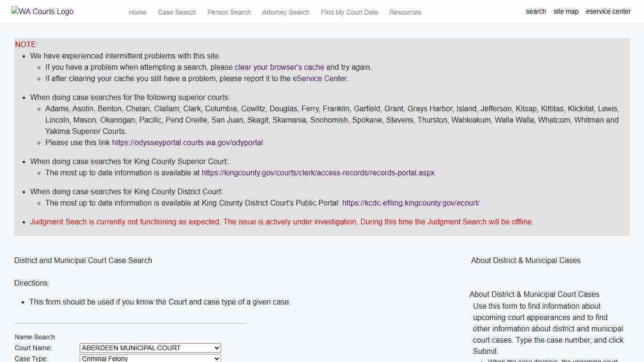Click the search link
This screenshot has width=644, height=362.
point(536,11)
